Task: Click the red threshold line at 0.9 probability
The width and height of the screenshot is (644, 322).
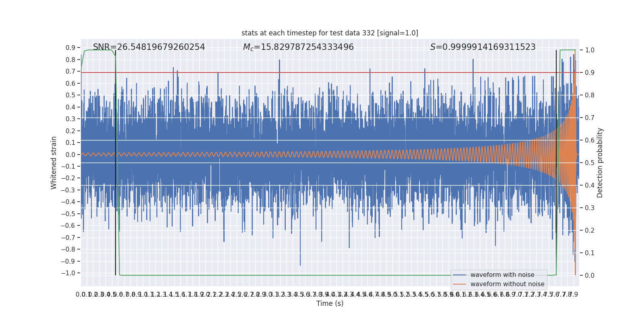Action: [330, 72]
